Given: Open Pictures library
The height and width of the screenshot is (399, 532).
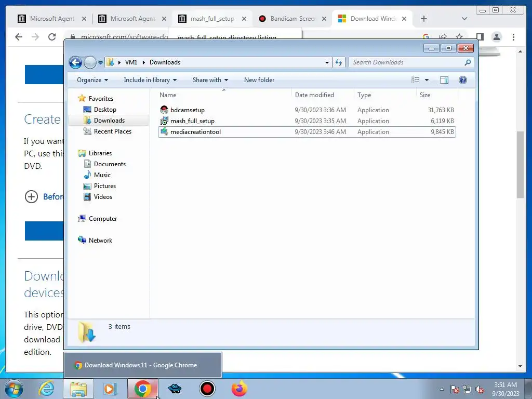Looking at the screenshot, I should (x=105, y=186).
